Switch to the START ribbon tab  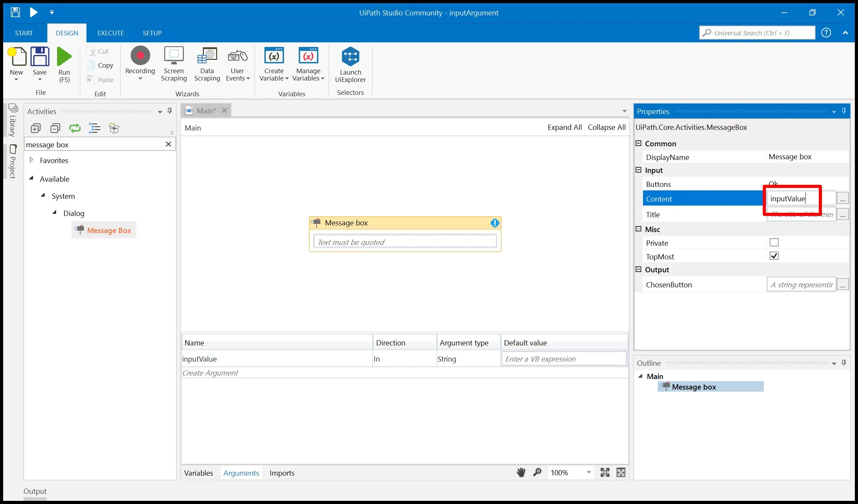24,33
